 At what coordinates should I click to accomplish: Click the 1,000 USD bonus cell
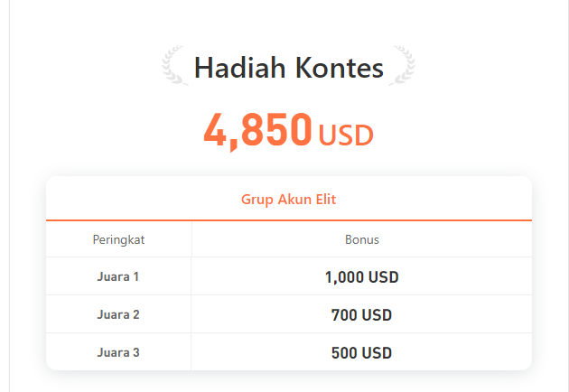click(x=362, y=277)
